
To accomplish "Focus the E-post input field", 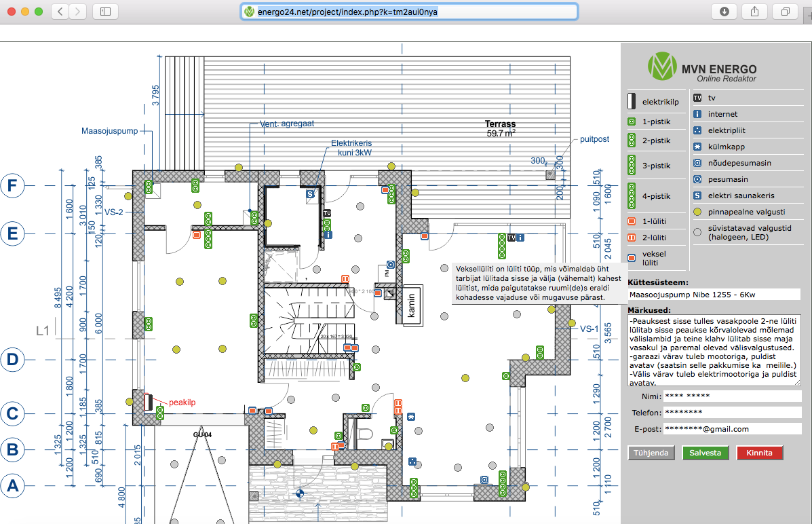I will 732,429.
